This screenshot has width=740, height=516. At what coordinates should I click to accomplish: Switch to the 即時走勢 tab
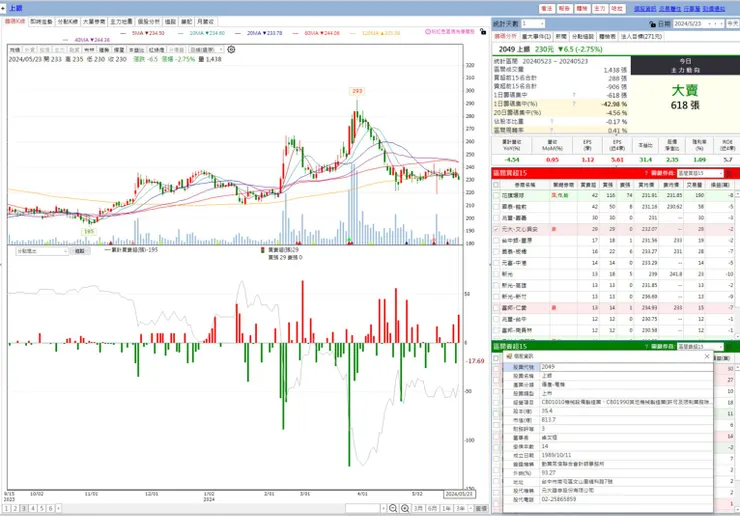tap(41, 22)
